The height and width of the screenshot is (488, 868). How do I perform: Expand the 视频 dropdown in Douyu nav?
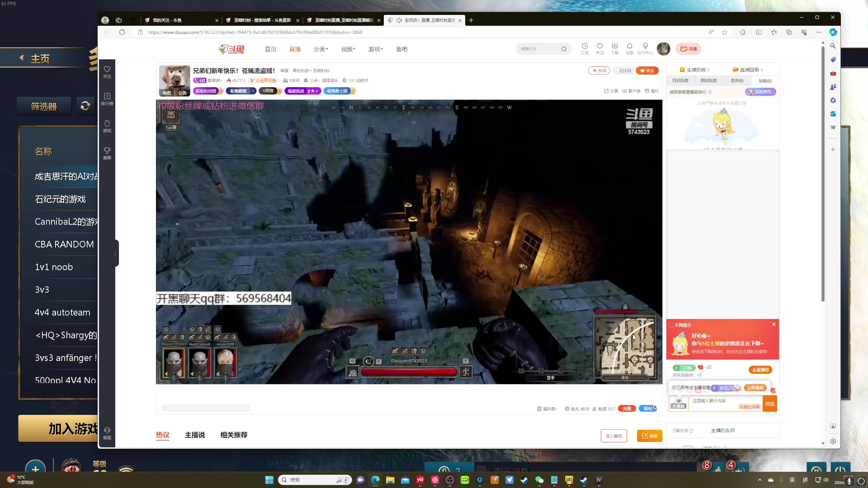click(x=348, y=49)
